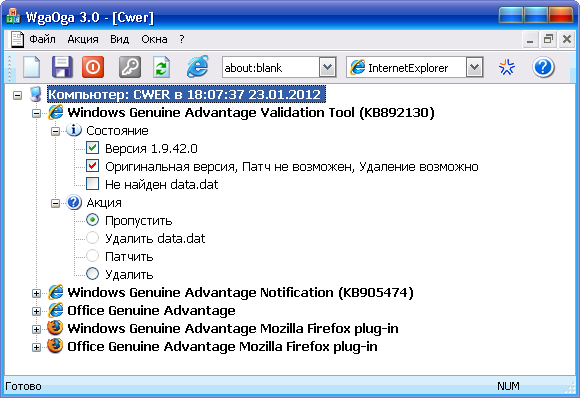580x398 pixels.
Task: Select the Office Genuine Advantage row text
Action: click(x=151, y=310)
